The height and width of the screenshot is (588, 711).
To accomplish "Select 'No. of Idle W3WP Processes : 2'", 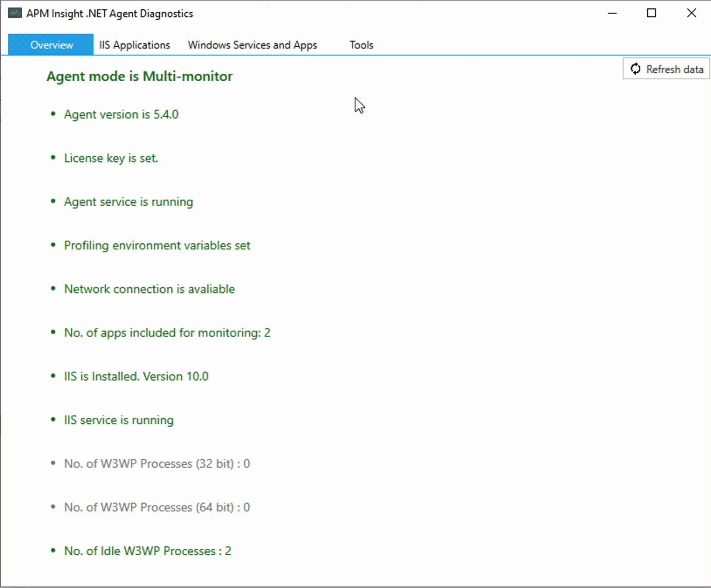I will [x=148, y=551].
